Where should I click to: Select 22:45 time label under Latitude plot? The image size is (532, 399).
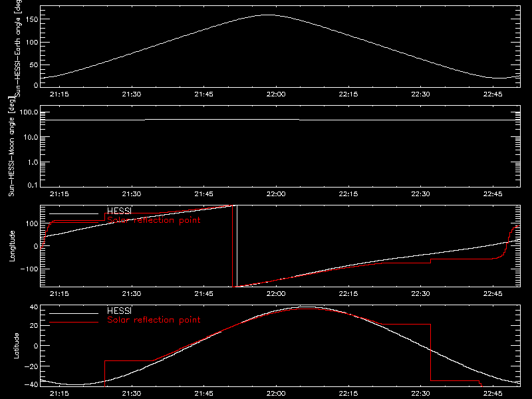(x=493, y=394)
